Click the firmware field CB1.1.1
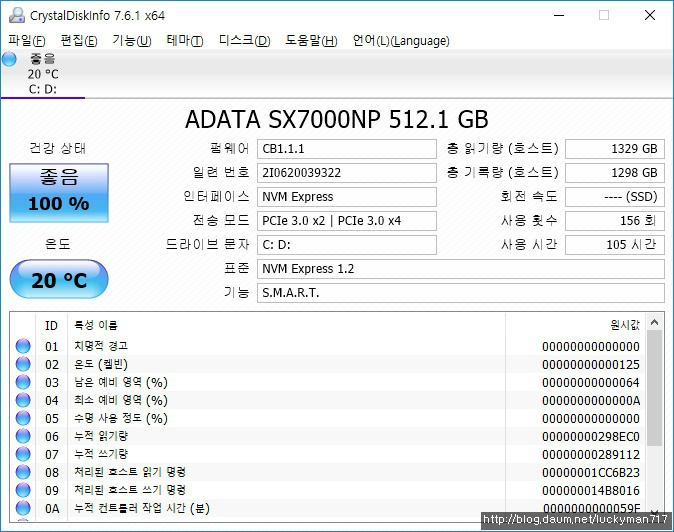This screenshot has width=674, height=532. [347, 149]
